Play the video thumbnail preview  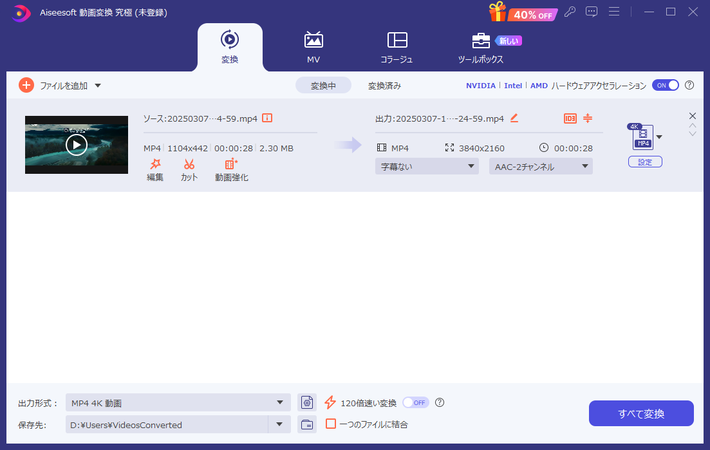click(76, 145)
